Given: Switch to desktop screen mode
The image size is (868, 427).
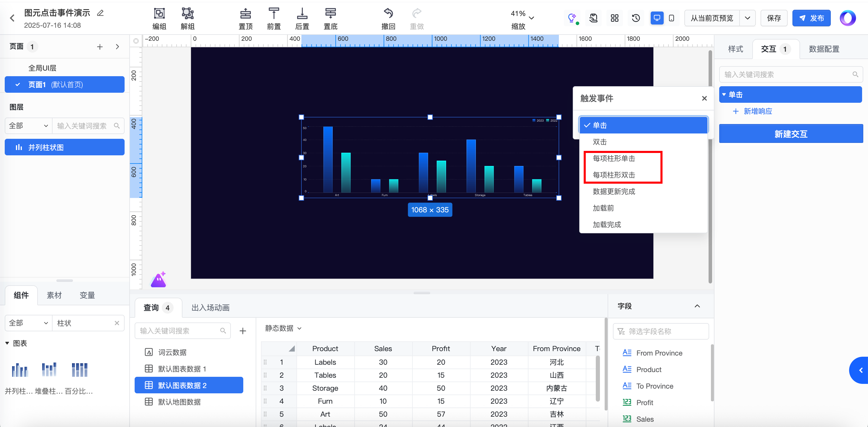Looking at the screenshot, I should pos(657,18).
